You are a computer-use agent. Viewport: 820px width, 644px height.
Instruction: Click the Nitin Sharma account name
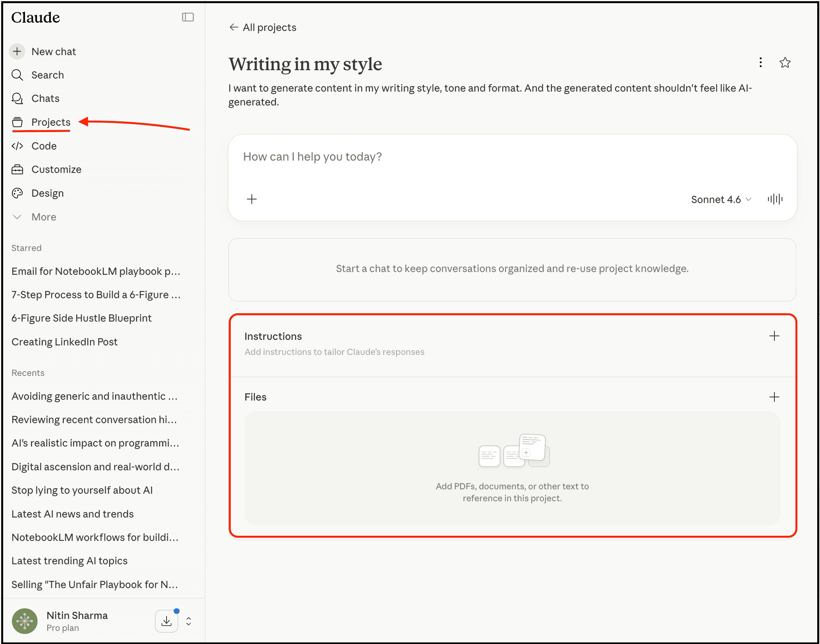tap(77, 615)
